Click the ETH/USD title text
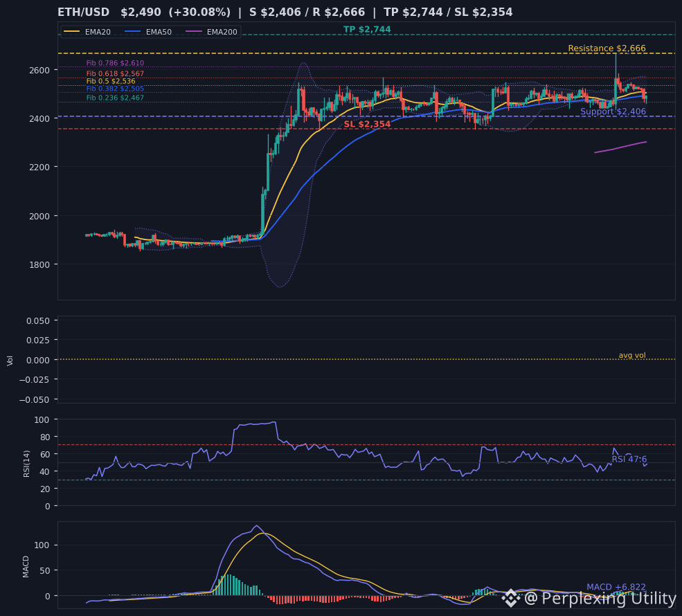 (84, 12)
